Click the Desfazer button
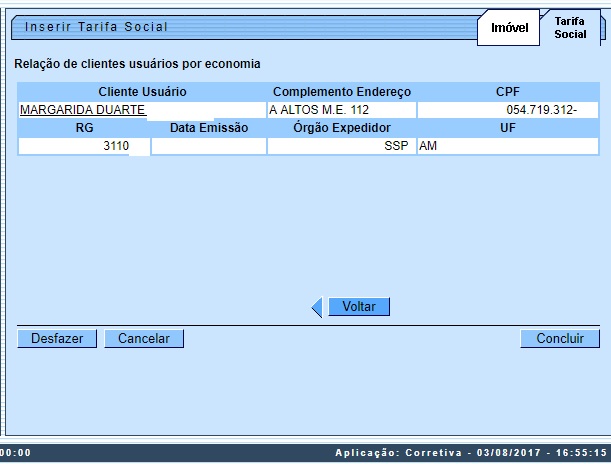 pos(57,339)
